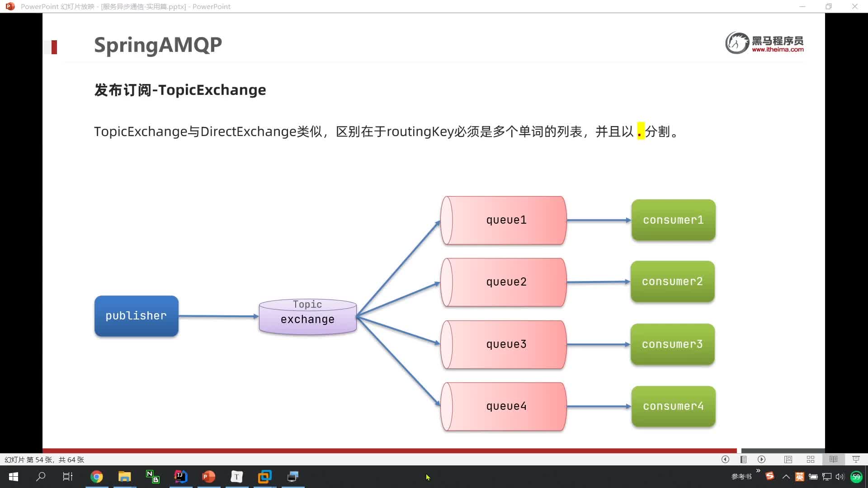Switch to Normal view icon
This screenshot has height=488, width=868.
(788, 459)
